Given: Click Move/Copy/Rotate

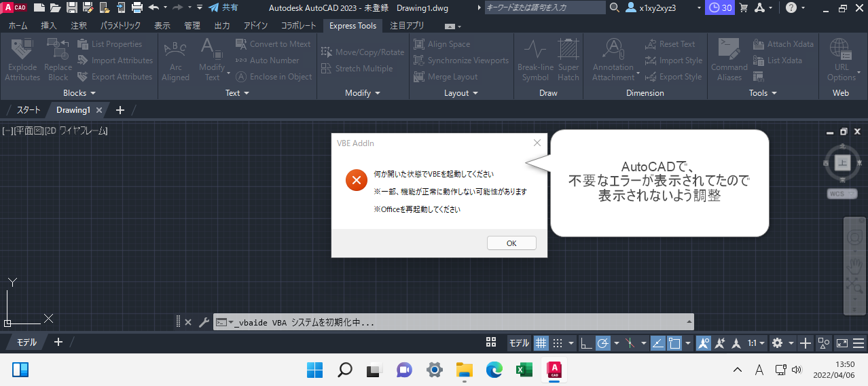Looking at the screenshot, I should click(362, 52).
